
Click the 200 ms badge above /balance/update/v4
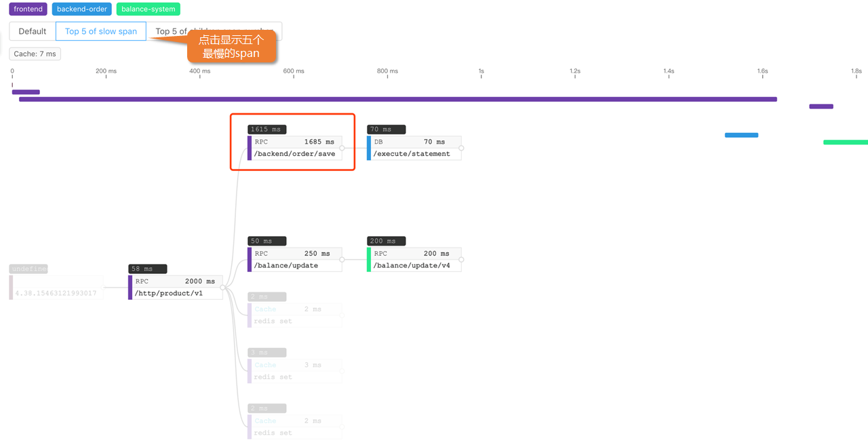[x=386, y=240]
